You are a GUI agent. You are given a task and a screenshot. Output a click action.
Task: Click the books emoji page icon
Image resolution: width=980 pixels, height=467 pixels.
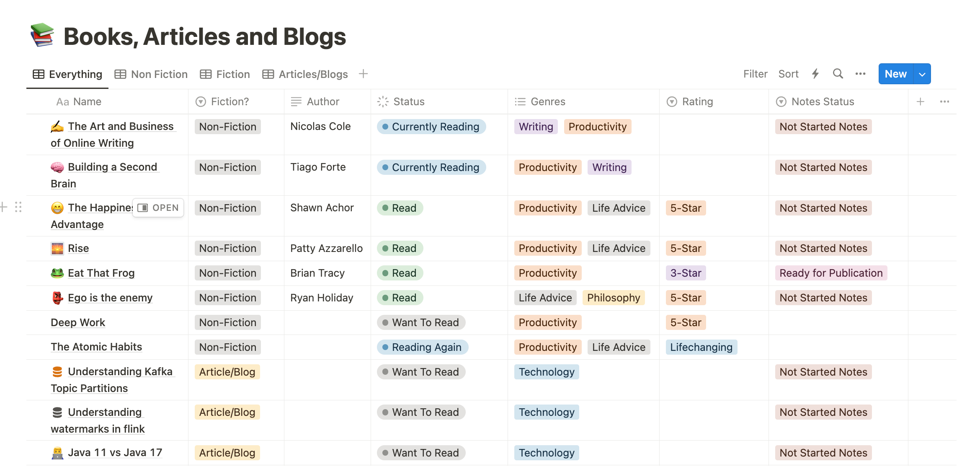click(42, 35)
